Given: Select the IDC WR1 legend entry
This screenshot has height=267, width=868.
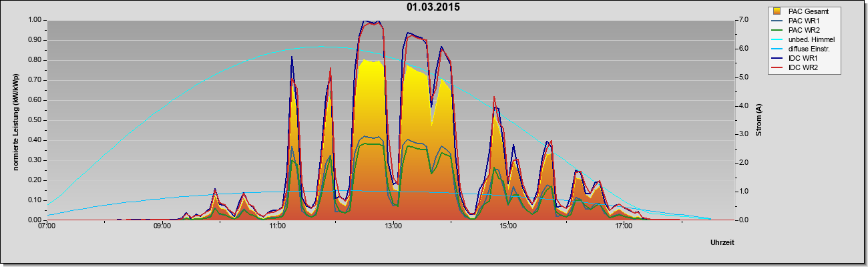Looking at the screenshot, I should (802, 59).
